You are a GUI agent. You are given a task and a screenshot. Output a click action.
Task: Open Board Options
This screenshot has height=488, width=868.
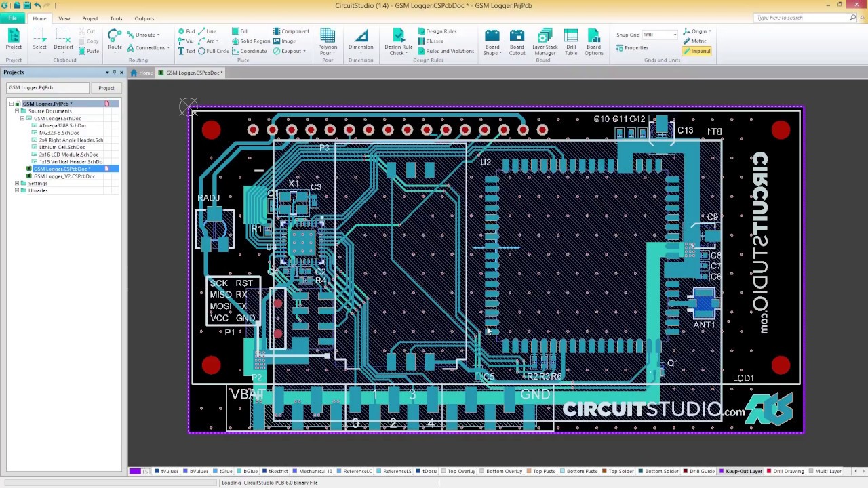pos(593,42)
